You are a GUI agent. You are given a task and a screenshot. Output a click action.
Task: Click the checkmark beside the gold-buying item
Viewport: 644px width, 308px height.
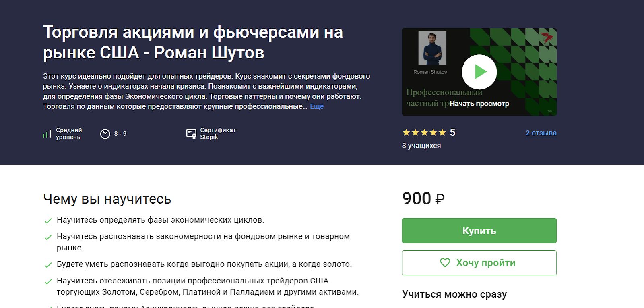[x=48, y=265]
